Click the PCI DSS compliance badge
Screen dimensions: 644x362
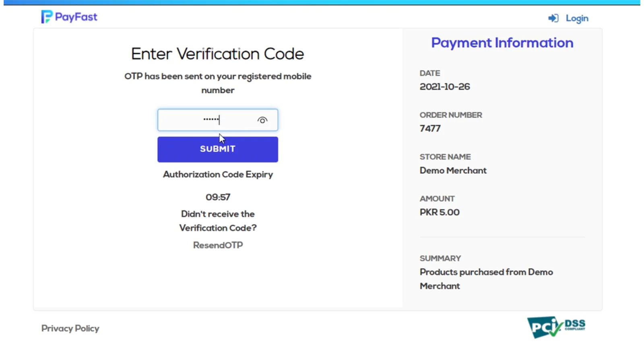556,327
